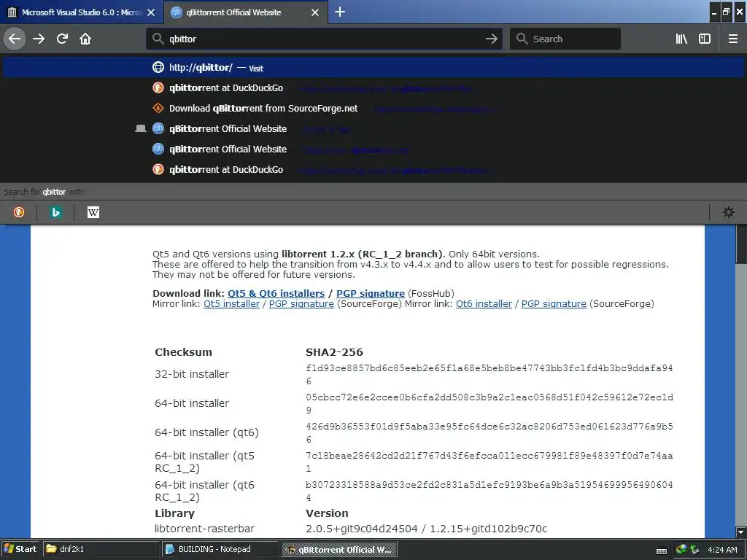The image size is (747, 560).
Task: Choose first qbittorrent at DuckDuckGo suggestion
Action: point(373,88)
